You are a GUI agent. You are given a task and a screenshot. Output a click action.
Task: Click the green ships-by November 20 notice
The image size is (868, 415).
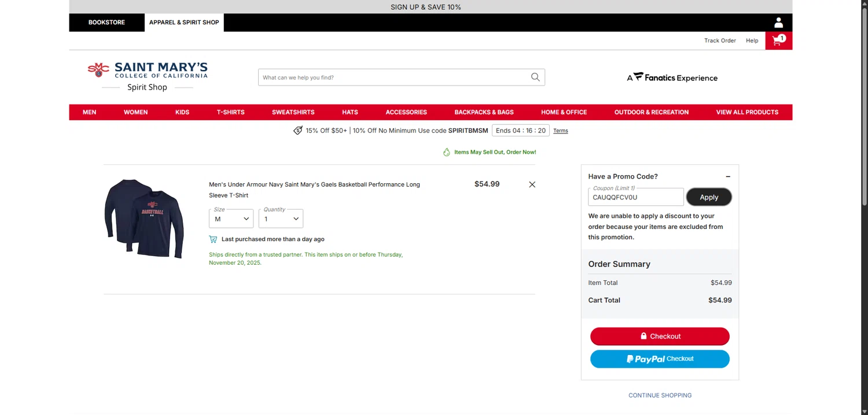click(306, 258)
